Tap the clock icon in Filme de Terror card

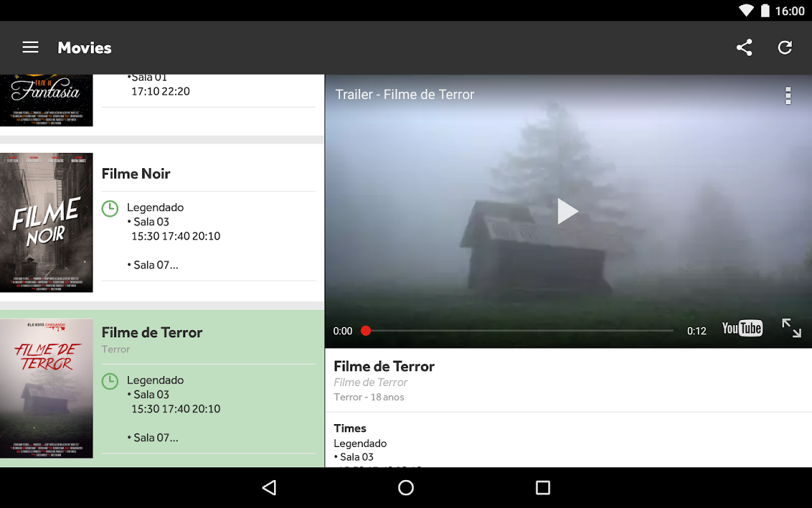(x=110, y=381)
